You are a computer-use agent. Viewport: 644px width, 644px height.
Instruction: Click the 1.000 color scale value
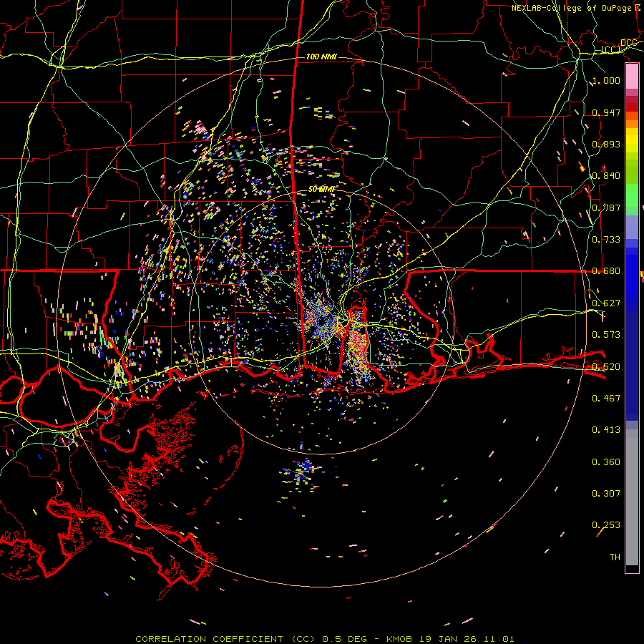pyautogui.click(x=606, y=80)
